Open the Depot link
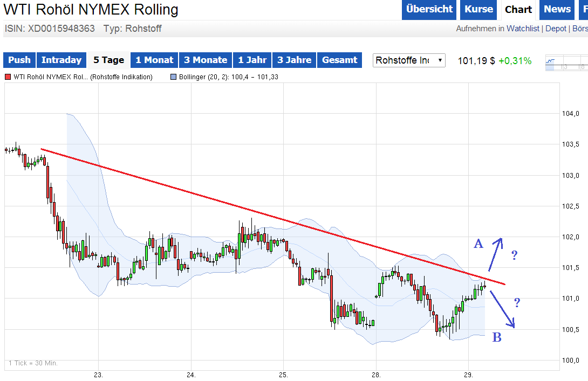This screenshot has width=588, height=381. (556, 29)
